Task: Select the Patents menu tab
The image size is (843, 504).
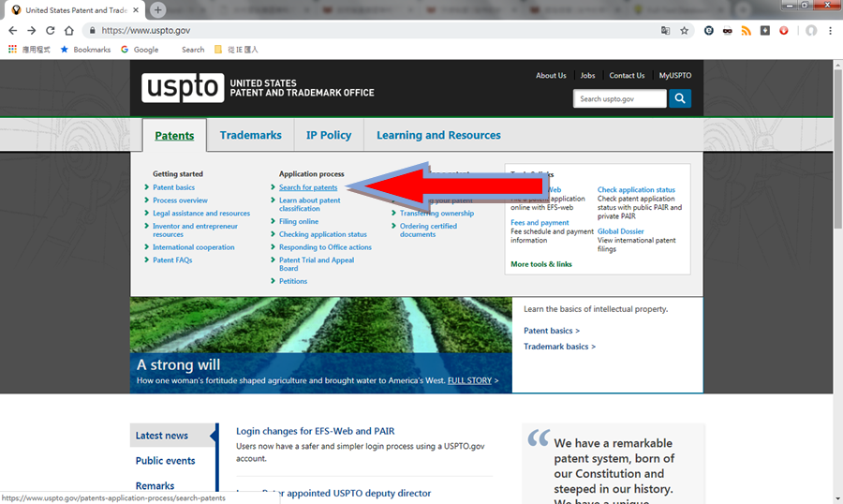Action: (174, 136)
